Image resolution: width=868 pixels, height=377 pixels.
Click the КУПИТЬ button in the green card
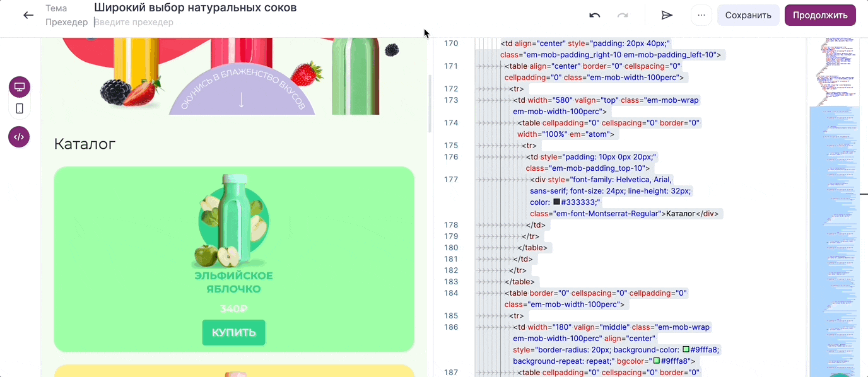(x=234, y=333)
